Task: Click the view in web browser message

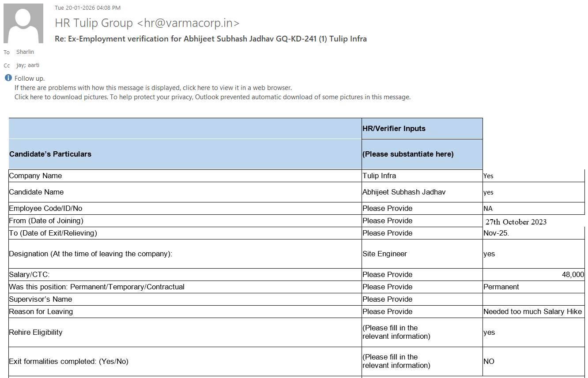Action: click(x=153, y=88)
